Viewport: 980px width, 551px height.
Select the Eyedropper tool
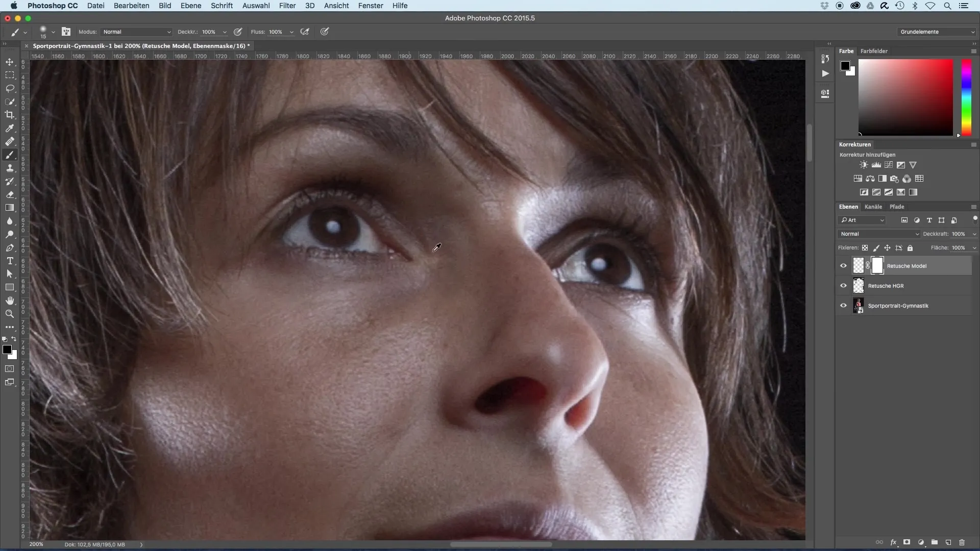tap(10, 128)
